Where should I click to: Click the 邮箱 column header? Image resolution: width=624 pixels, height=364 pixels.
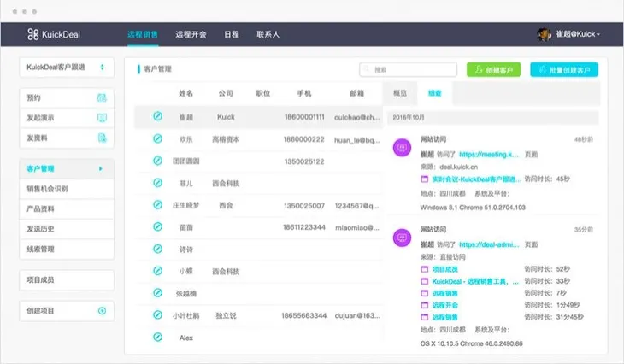click(357, 93)
